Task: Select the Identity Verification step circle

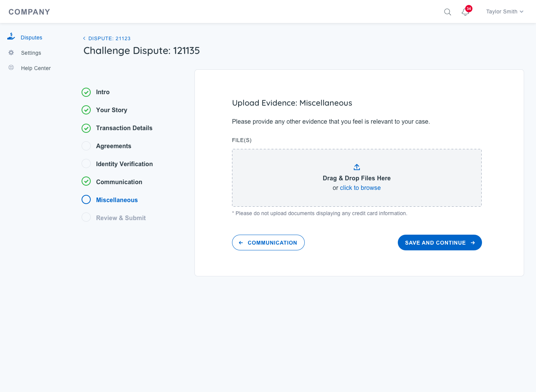Action: pos(86,164)
